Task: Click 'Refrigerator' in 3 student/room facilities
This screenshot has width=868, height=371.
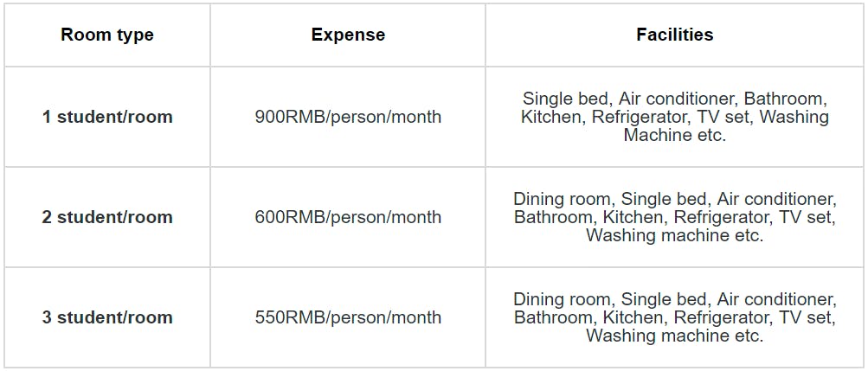Action: [x=722, y=317]
